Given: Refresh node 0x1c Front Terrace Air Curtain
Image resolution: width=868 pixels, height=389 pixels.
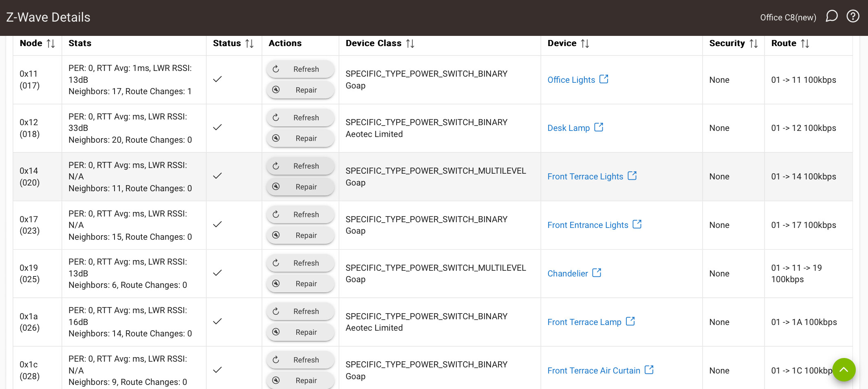Looking at the screenshot, I should pos(300,360).
